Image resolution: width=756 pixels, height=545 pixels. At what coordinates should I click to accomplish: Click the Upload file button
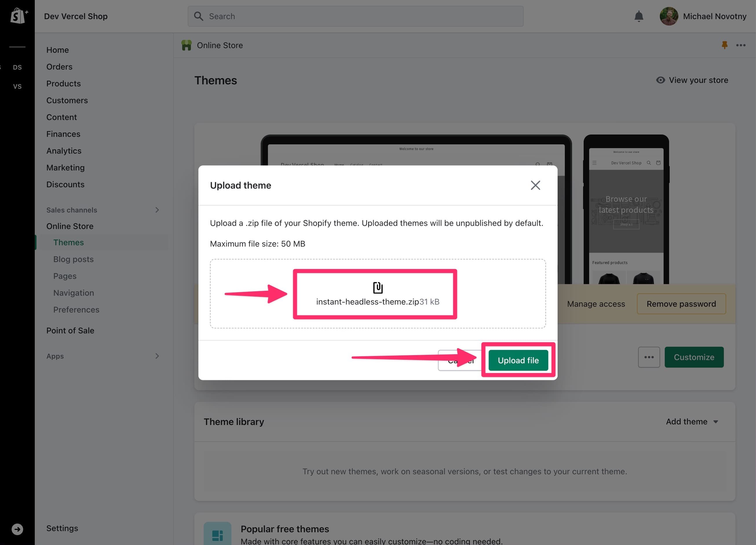click(x=518, y=360)
